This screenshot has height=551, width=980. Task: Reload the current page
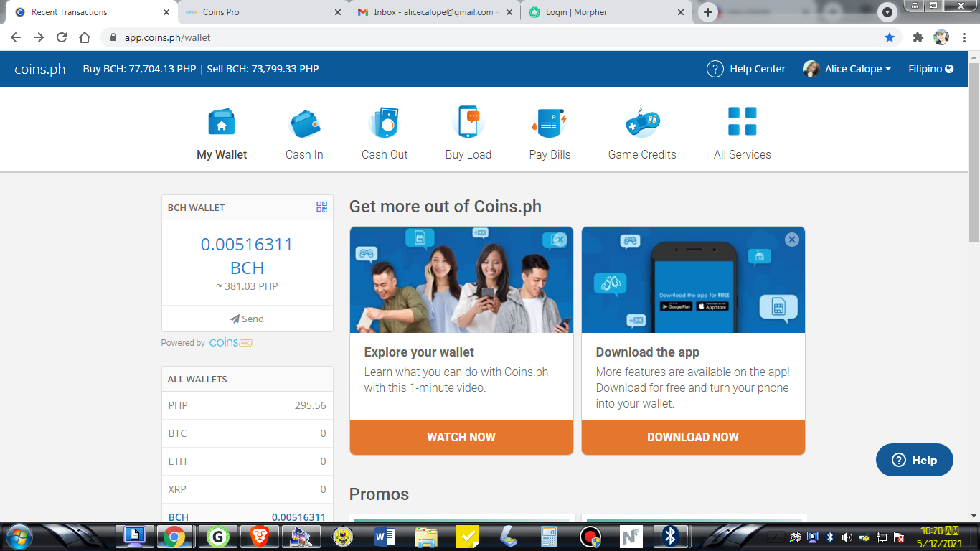click(62, 37)
